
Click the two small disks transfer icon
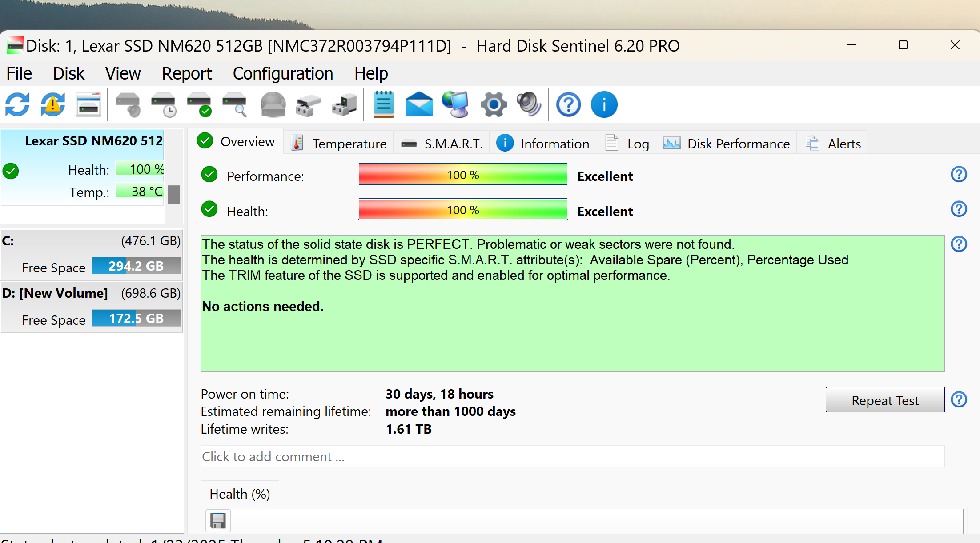309,105
